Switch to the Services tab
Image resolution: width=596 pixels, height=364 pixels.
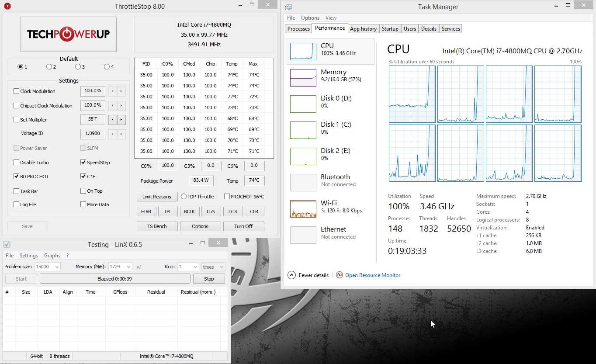coord(450,29)
